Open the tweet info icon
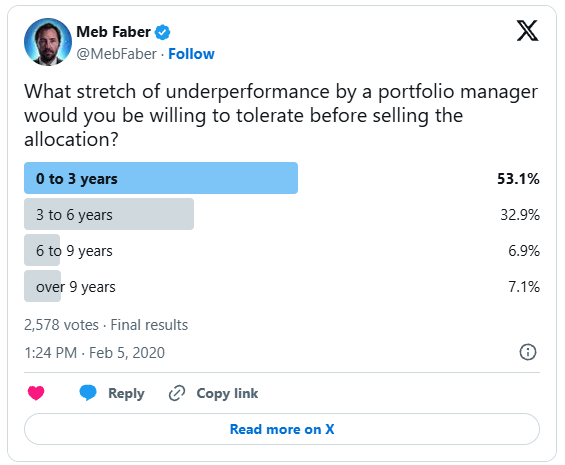The height and width of the screenshot is (465, 565). coord(528,352)
